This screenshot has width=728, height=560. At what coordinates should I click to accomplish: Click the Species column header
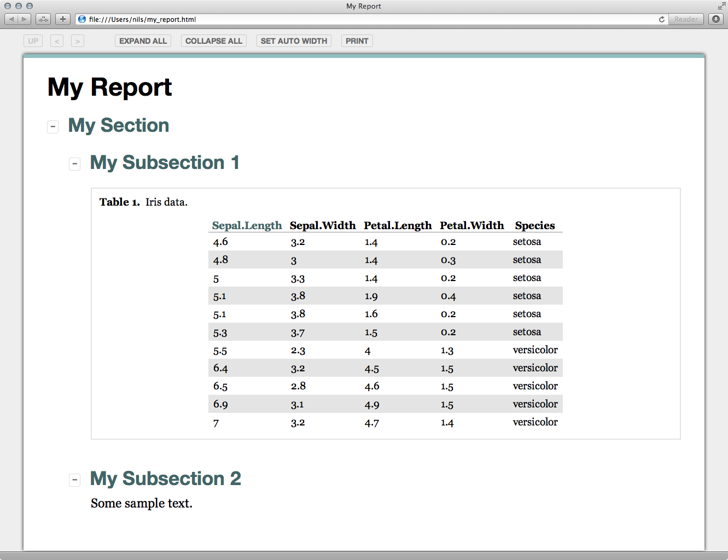(534, 225)
